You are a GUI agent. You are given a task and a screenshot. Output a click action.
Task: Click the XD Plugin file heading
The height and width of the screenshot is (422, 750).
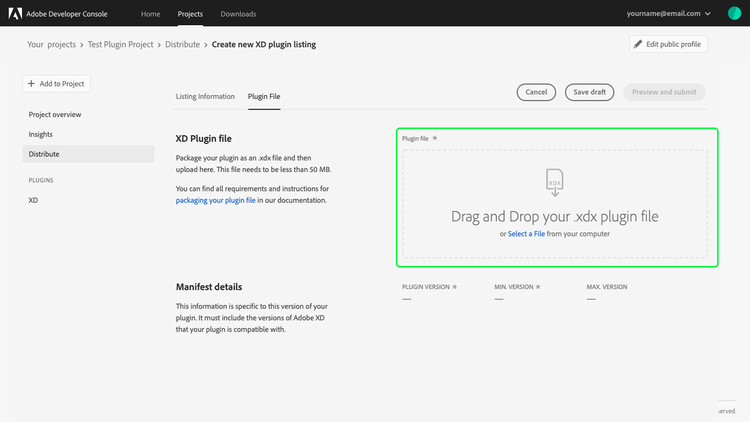[x=203, y=139]
